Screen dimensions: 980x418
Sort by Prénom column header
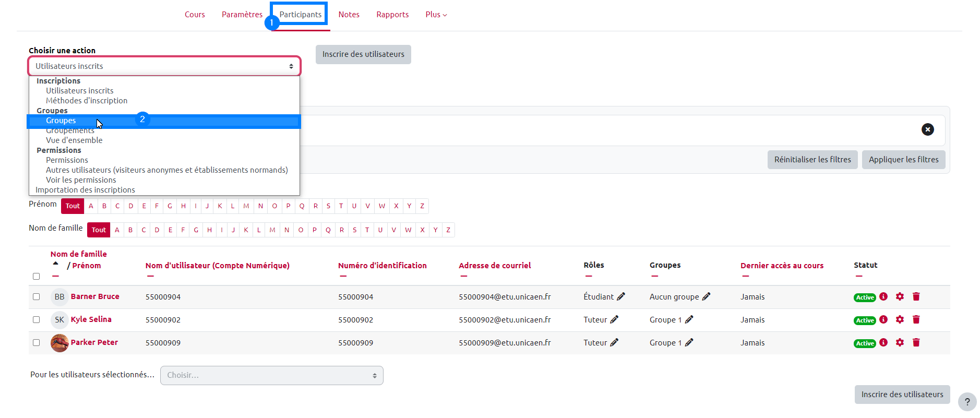click(87, 266)
